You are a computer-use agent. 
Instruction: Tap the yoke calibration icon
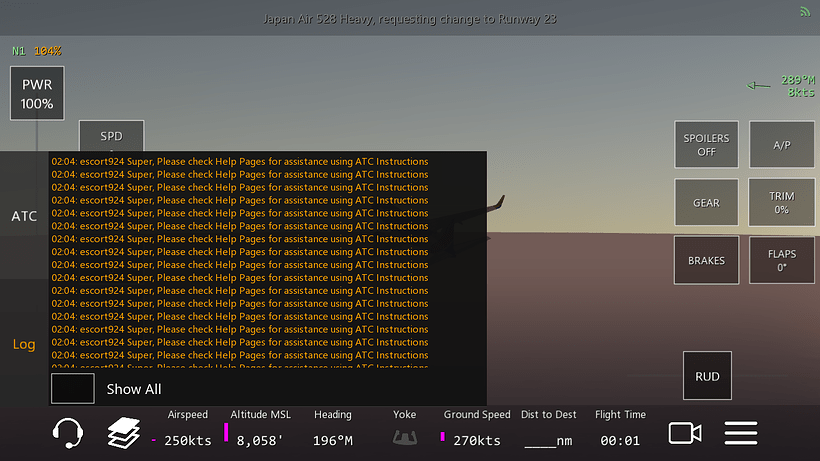click(x=405, y=437)
